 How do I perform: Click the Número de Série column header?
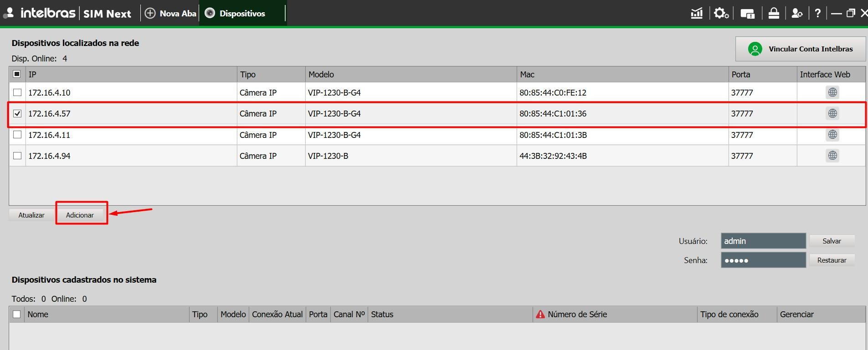(x=615, y=314)
